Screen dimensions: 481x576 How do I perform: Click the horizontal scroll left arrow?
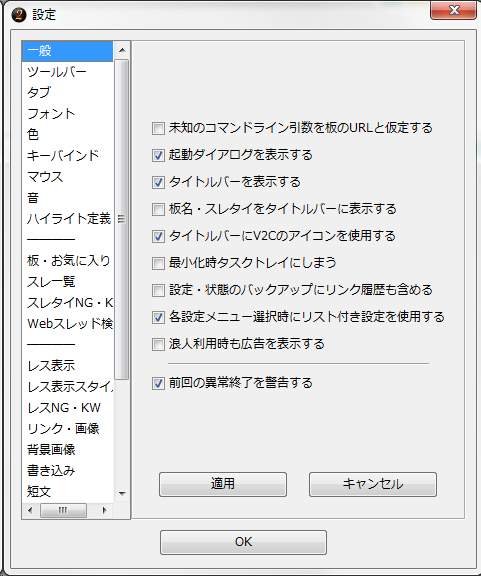point(30,510)
